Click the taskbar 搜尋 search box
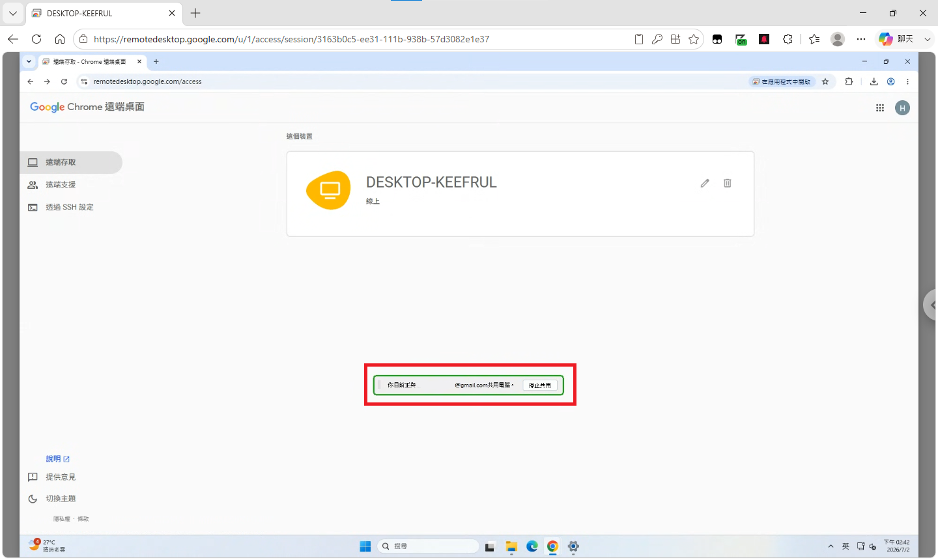 429,546
